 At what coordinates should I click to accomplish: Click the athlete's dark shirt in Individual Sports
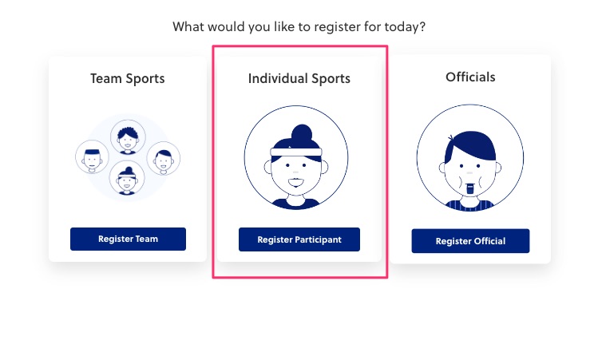(296, 203)
